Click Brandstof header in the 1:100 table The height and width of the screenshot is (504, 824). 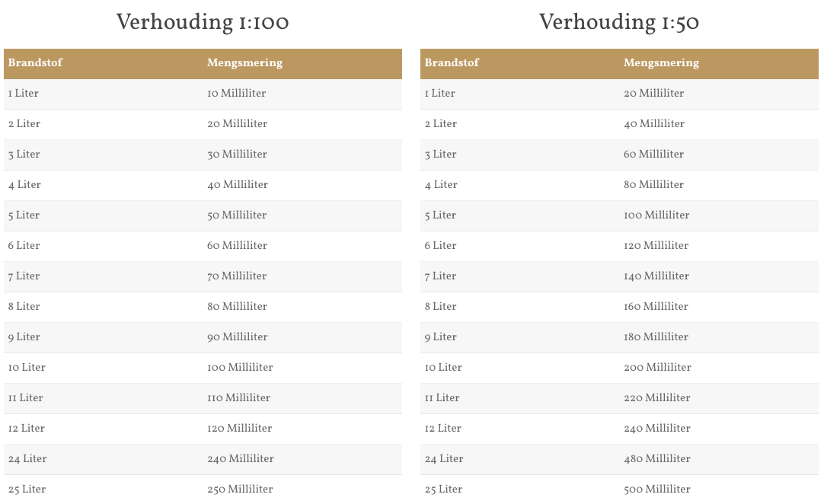click(35, 63)
